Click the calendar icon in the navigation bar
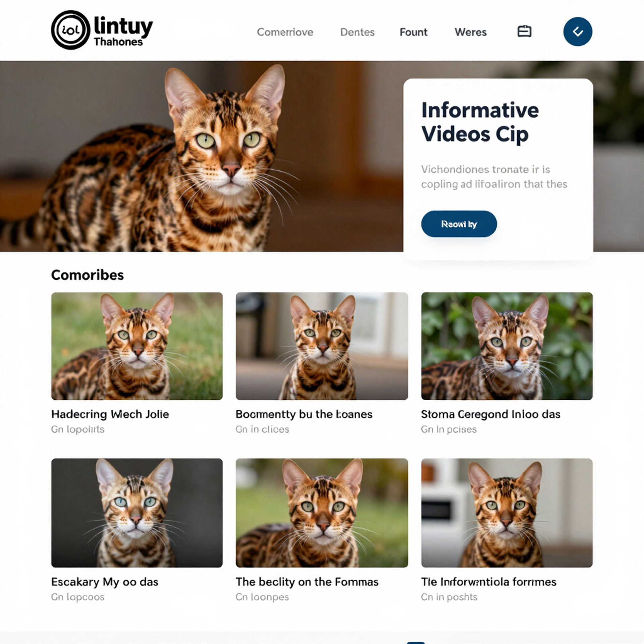 [524, 32]
